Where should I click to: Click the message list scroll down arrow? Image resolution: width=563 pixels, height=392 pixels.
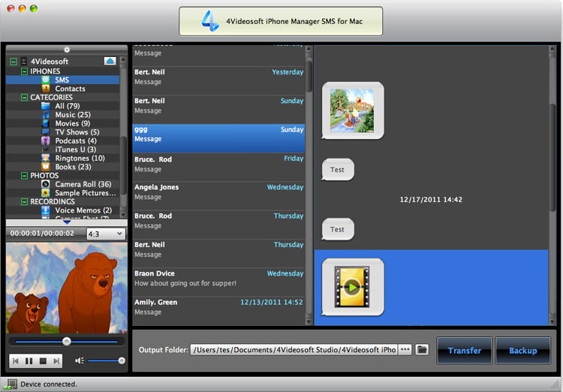309,321
